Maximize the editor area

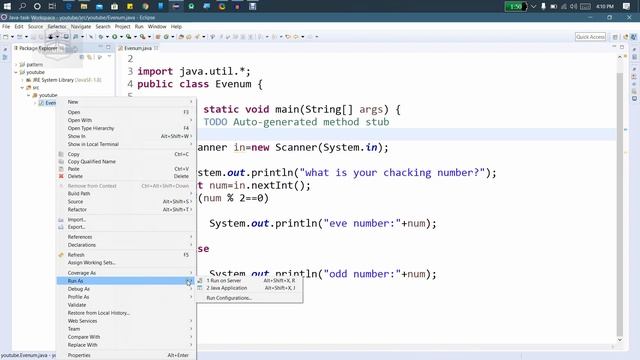click(622, 47)
